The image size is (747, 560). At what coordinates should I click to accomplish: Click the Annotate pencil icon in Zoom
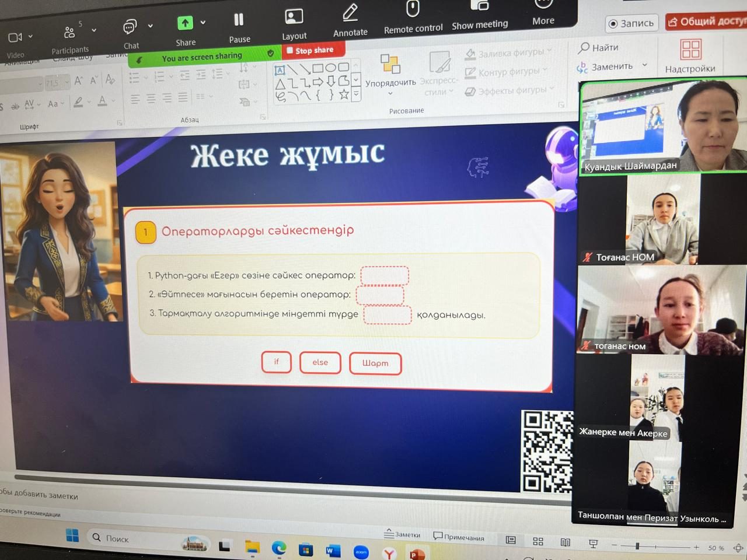(x=350, y=13)
